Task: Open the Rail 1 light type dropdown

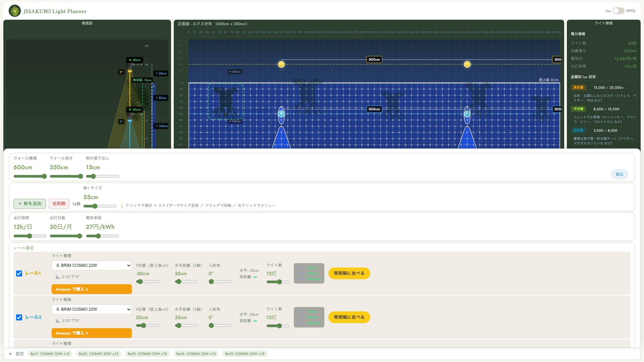Action: click(x=92, y=265)
